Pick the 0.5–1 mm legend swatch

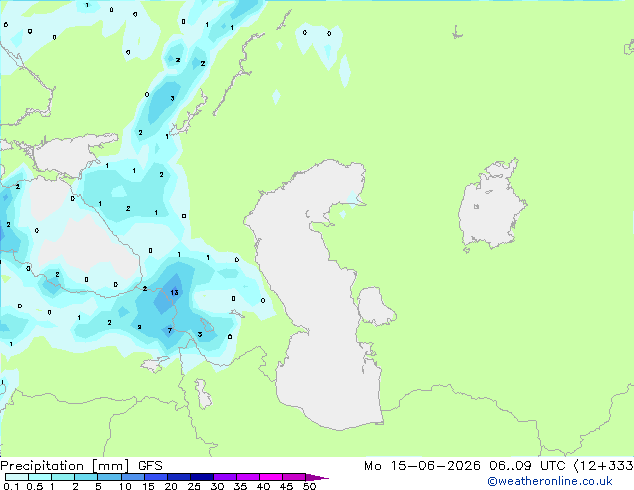pyautogui.click(x=40, y=477)
